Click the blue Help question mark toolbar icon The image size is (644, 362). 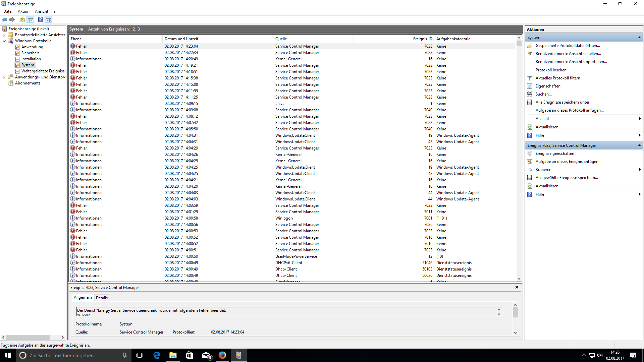[x=40, y=19]
